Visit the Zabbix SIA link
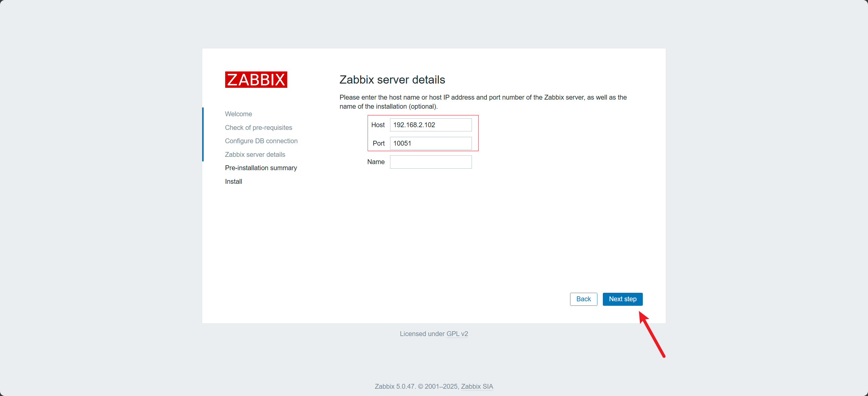 [477, 386]
